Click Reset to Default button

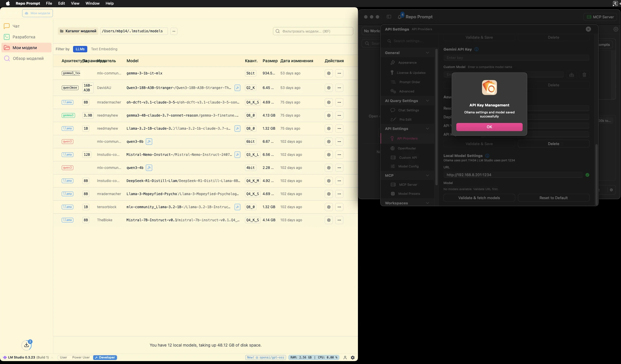pyautogui.click(x=553, y=198)
